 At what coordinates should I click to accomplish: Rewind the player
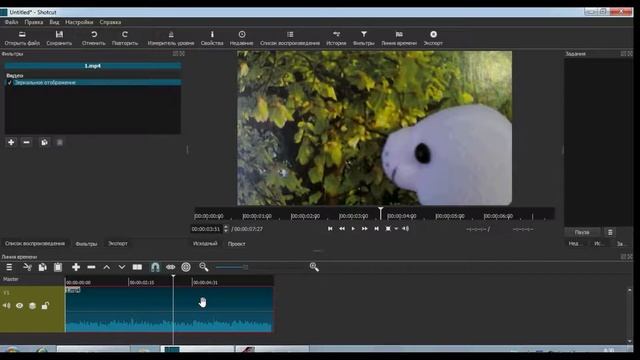click(x=342, y=229)
